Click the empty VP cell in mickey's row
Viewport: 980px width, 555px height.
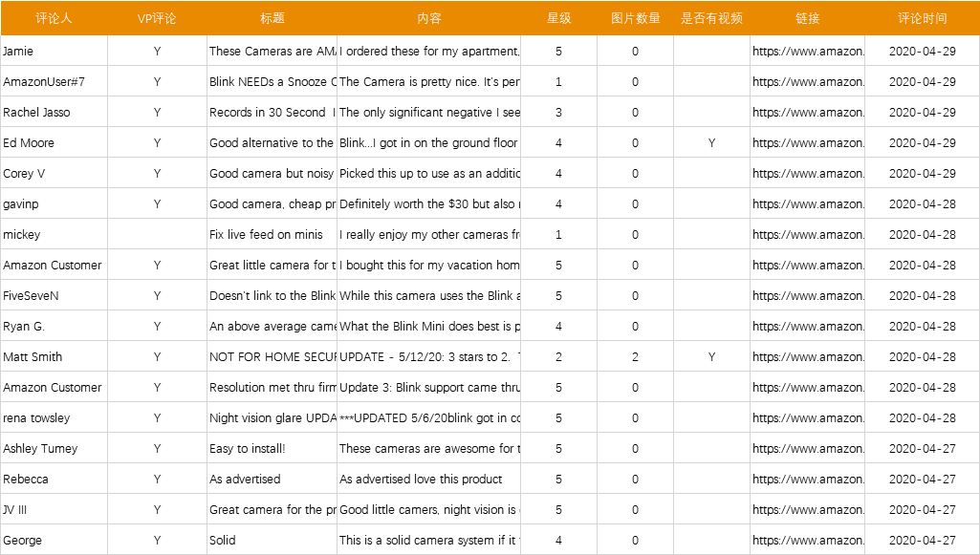[x=157, y=235]
